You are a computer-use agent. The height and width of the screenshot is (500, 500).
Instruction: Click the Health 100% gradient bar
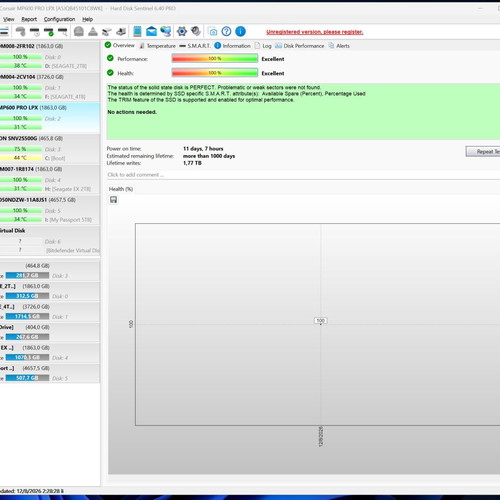(215, 73)
